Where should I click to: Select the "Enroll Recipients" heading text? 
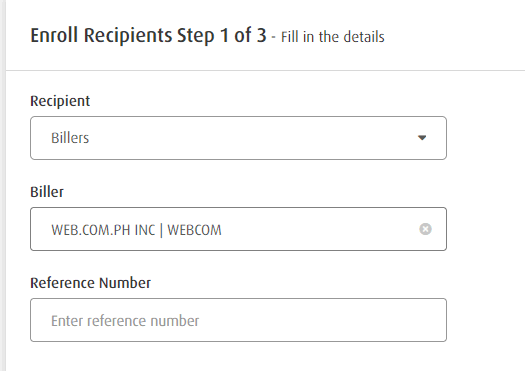point(101,35)
